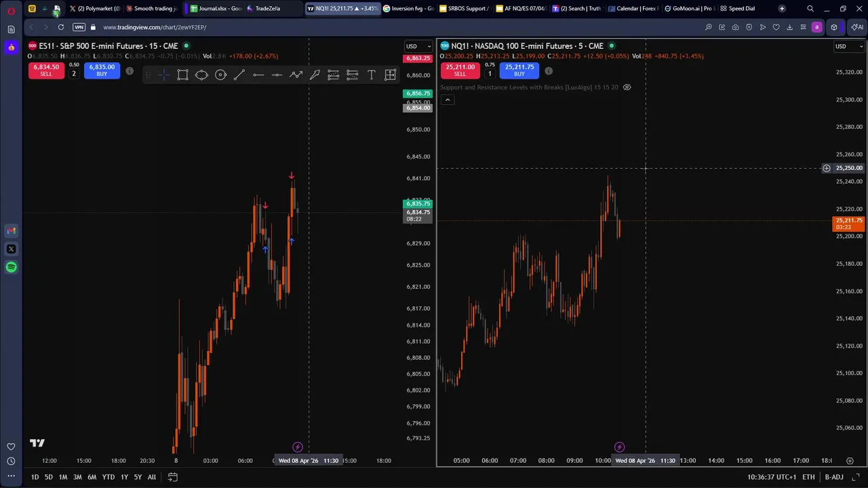Click NQ1! BUY 25,211.75 button
Viewport: 868px width, 488px height.
point(519,70)
